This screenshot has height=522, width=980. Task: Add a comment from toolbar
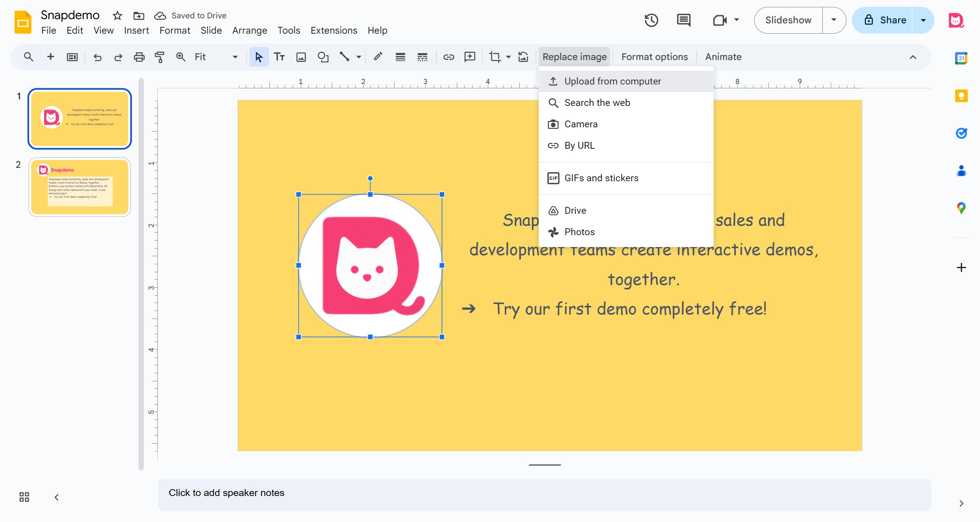[470, 57]
